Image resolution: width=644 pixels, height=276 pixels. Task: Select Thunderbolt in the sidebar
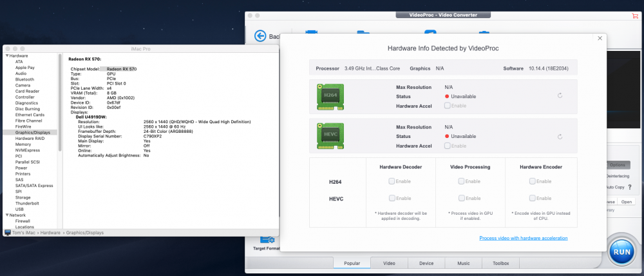point(27,203)
